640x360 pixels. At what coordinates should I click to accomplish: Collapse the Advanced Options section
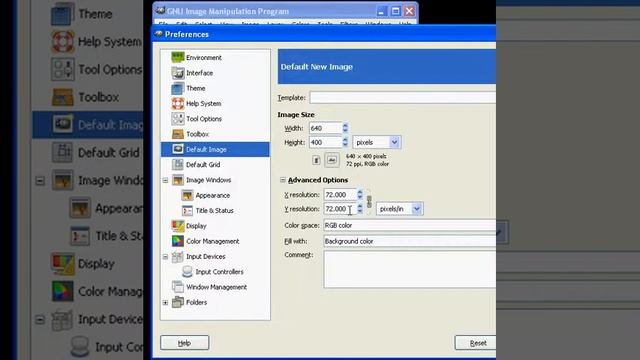pos(282,180)
